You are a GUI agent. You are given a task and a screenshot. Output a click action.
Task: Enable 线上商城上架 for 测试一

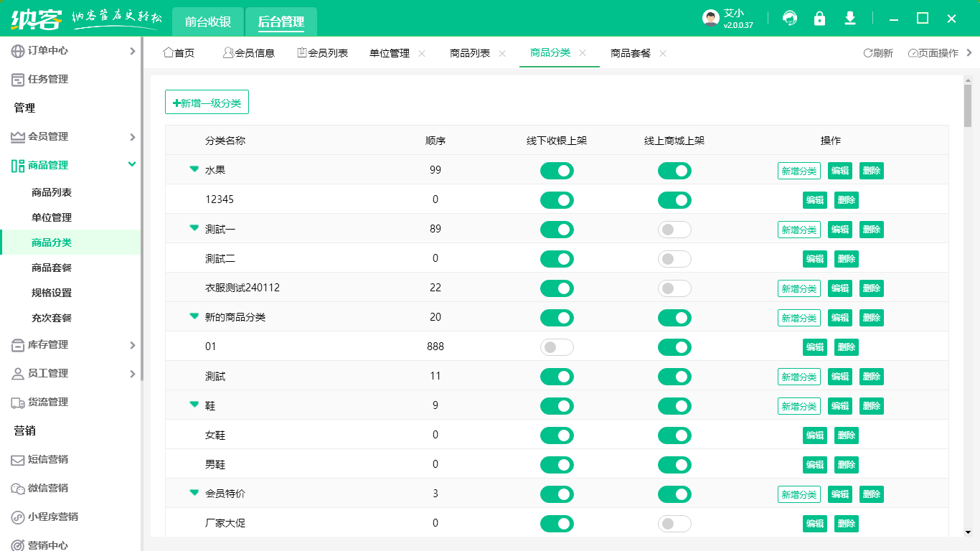[x=674, y=229]
